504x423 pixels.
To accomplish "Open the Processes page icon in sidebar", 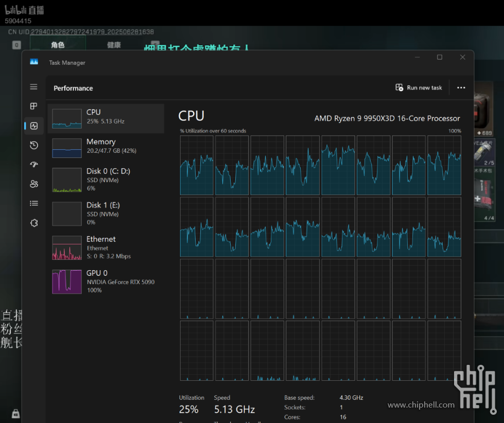I will coord(34,107).
